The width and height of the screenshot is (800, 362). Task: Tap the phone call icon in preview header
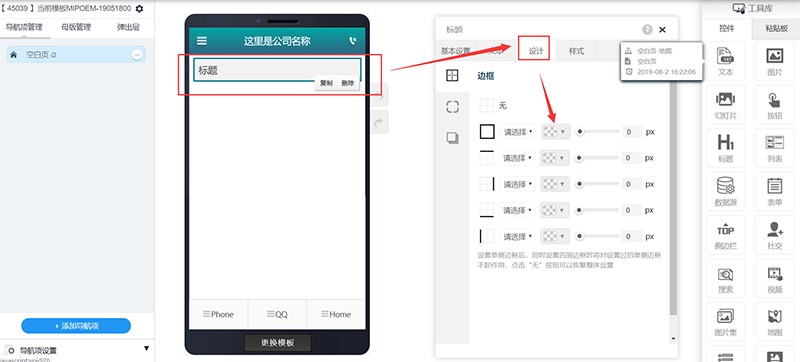point(353,41)
